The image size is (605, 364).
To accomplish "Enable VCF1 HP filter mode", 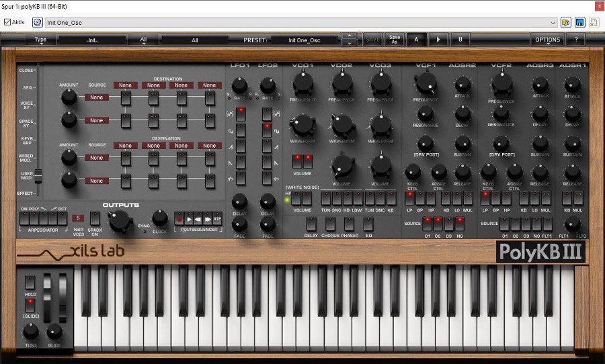I will pos(431,198).
